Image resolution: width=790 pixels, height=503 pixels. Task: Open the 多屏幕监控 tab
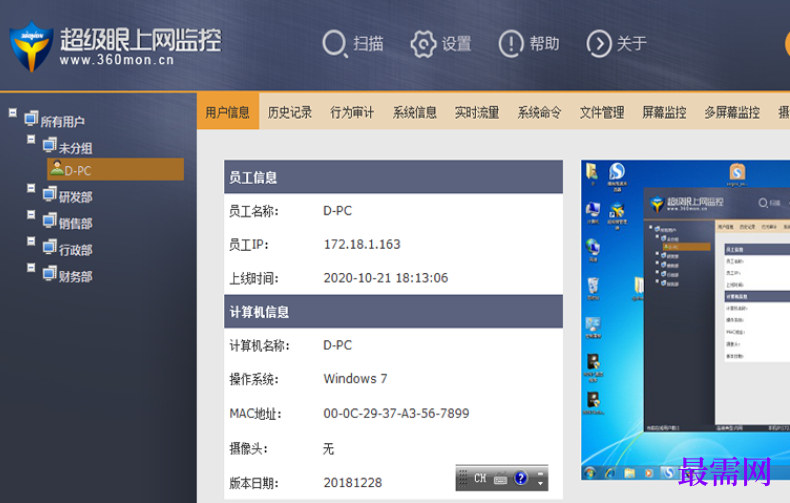coord(732,112)
